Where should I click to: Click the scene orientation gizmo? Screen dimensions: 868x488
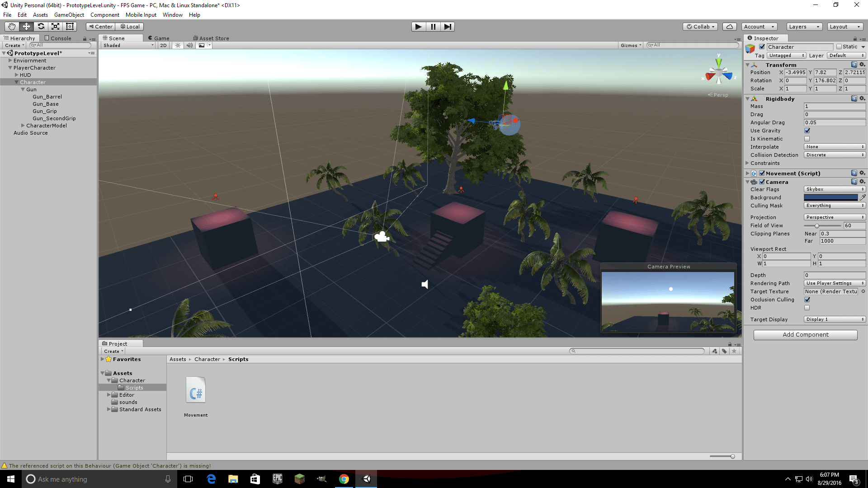719,73
